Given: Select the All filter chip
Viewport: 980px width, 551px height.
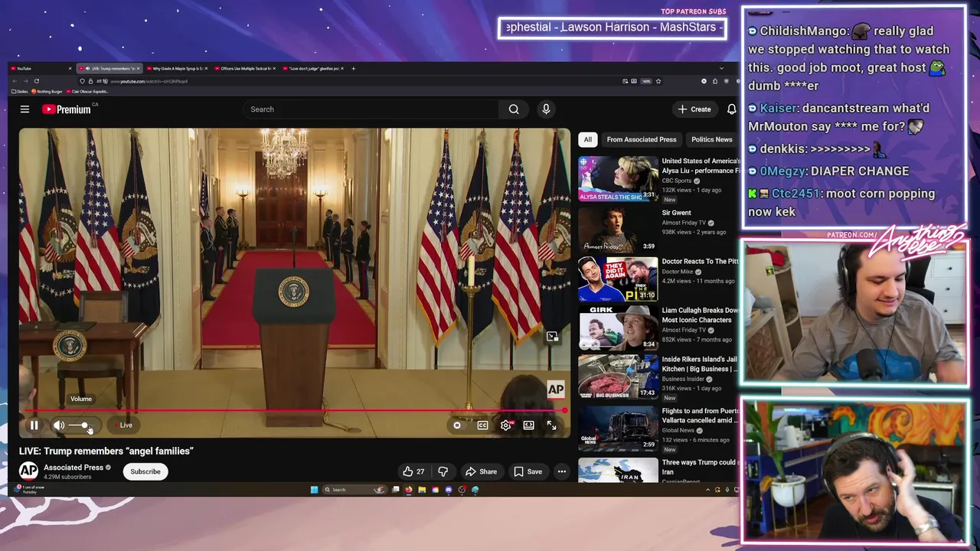Looking at the screenshot, I should point(587,139).
